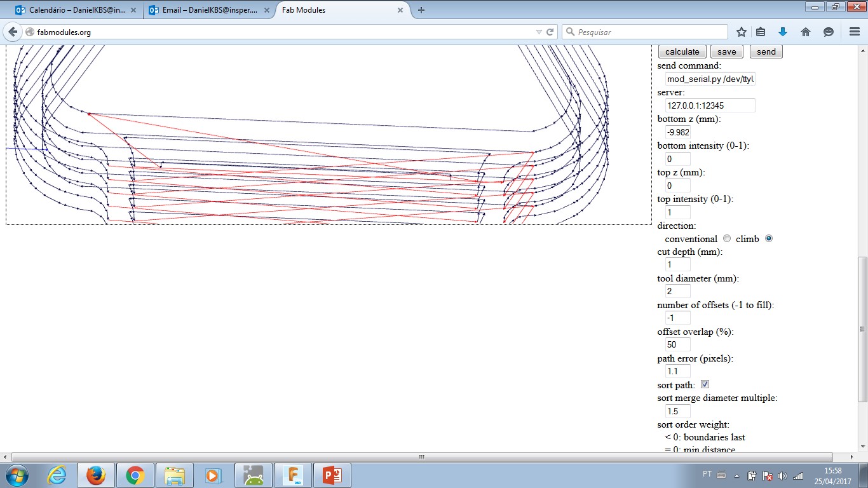Show bookmarks list icon in Firefox toolbar

pyautogui.click(x=761, y=32)
